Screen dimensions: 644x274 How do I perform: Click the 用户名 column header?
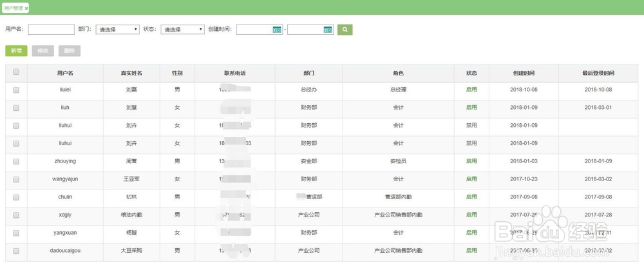[x=65, y=73]
